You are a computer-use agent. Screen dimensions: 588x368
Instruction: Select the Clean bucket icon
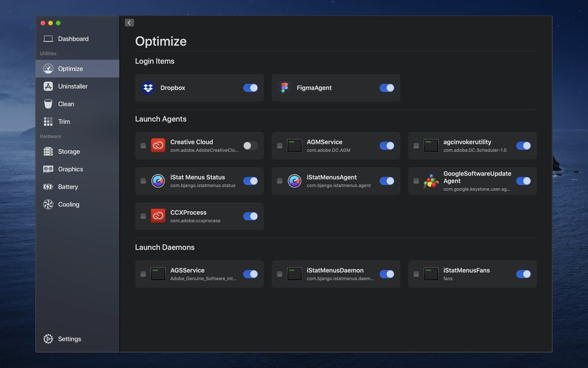pos(48,104)
